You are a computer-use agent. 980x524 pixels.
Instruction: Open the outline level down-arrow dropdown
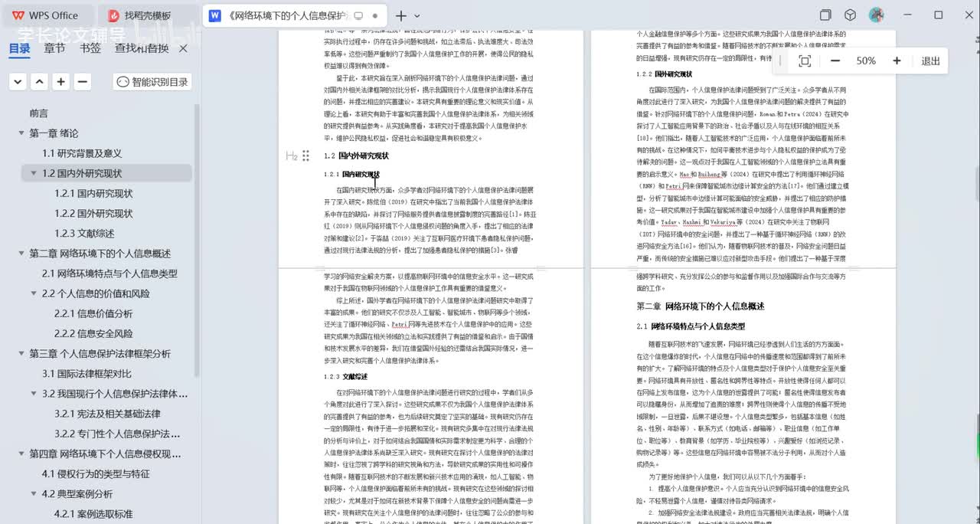point(18,82)
